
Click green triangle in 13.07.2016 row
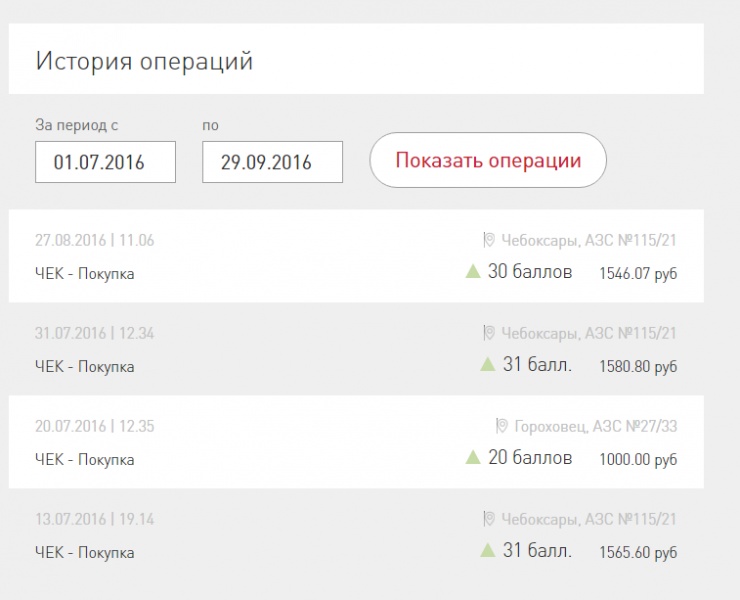488,550
